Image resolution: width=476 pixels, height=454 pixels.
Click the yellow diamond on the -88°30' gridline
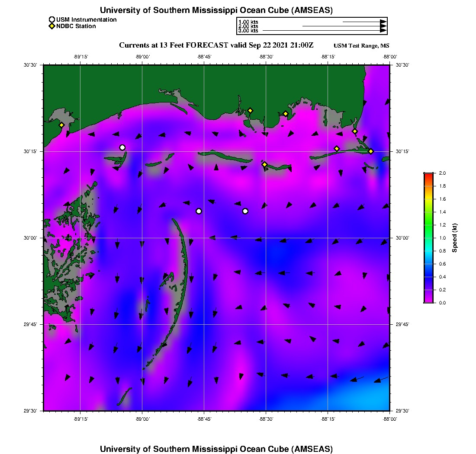264,164
